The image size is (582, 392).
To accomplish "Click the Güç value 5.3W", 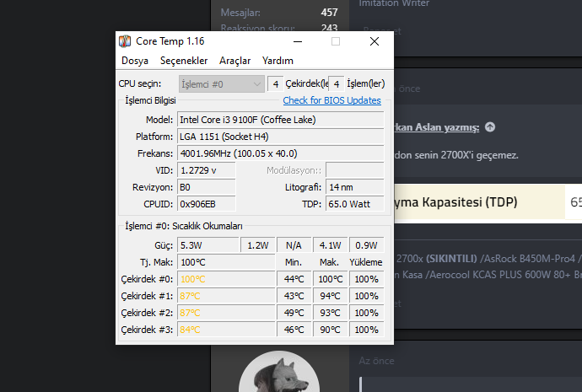I will (208, 245).
